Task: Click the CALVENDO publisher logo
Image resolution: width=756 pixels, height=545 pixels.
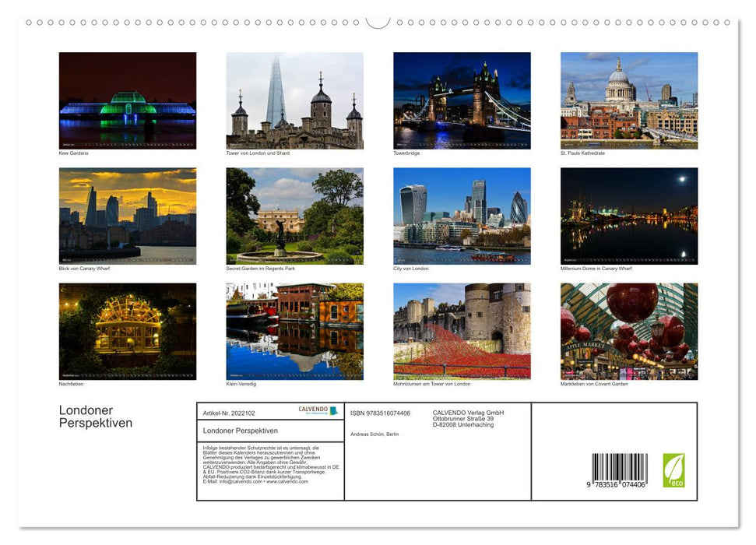Action: pyautogui.click(x=313, y=409)
